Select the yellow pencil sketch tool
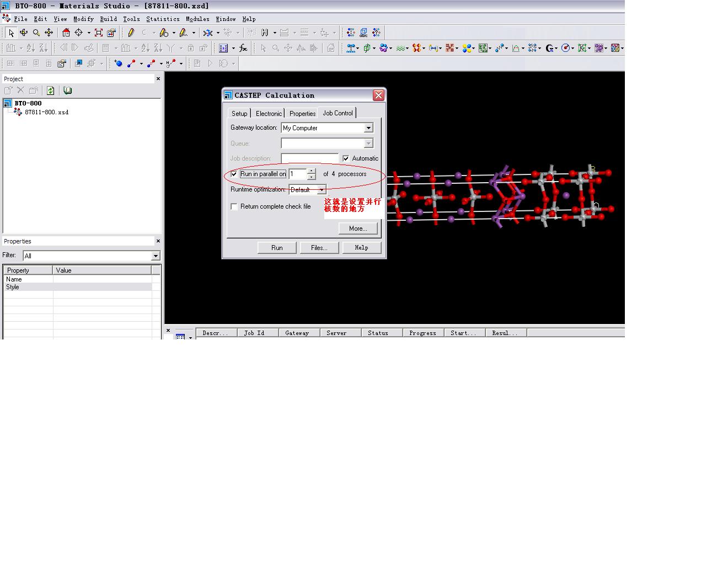 131,33
